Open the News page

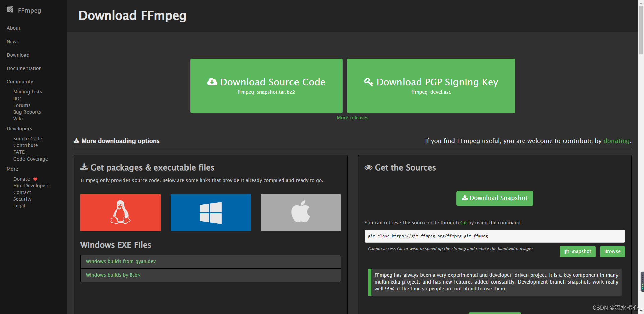click(x=12, y=41)
